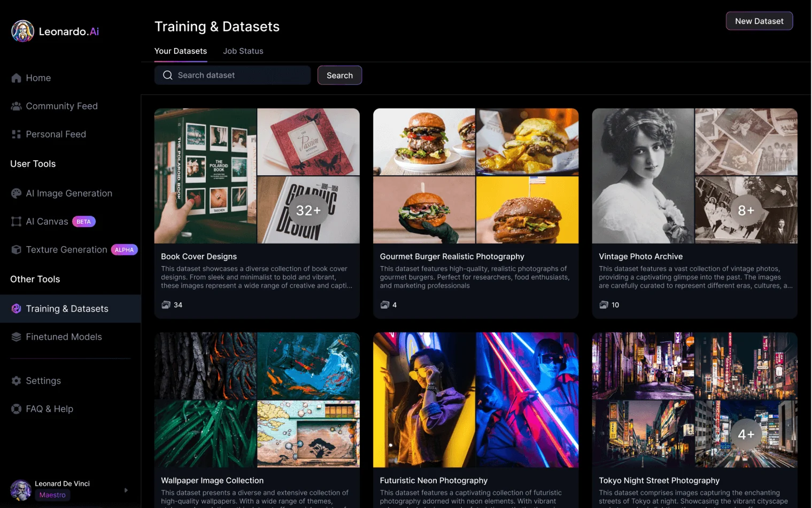
Task: Click the Finetuned Models layers icon
Action: pos(16,337)
